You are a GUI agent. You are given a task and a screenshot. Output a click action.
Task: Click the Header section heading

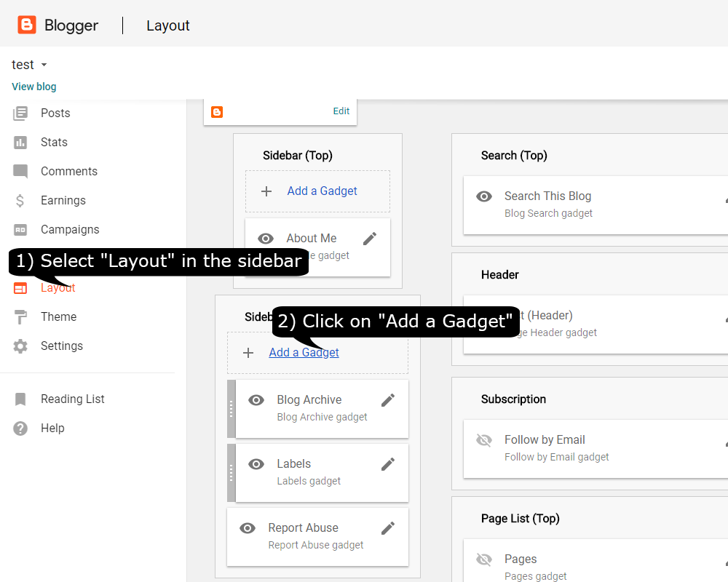(x=499, y=275)
